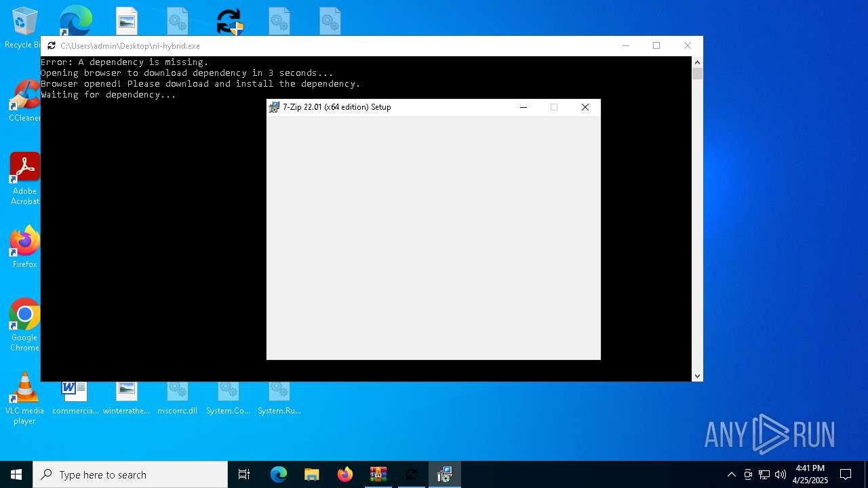
Task: Click the taskbar search box
Action: click(x=130, y=474)
